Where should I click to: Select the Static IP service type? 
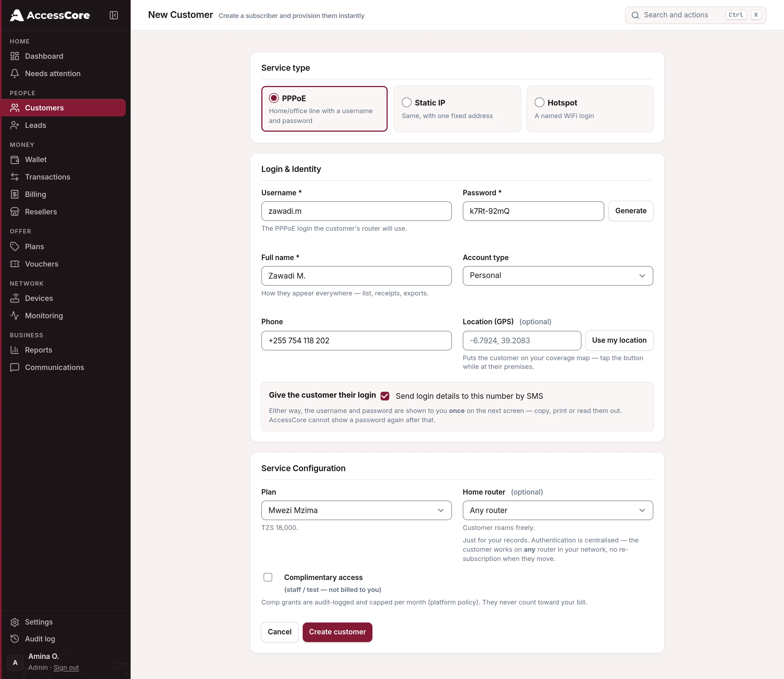pos(457,109)
